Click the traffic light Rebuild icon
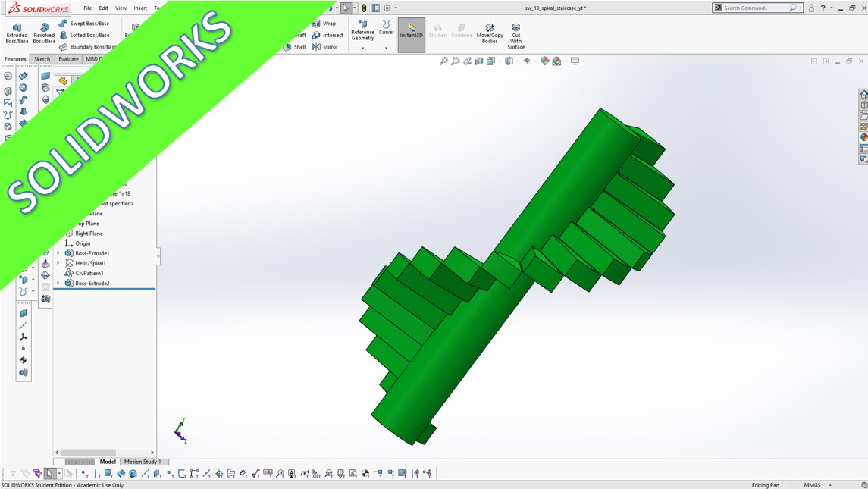This screenshot has height=489, width=868. (364, 8)
